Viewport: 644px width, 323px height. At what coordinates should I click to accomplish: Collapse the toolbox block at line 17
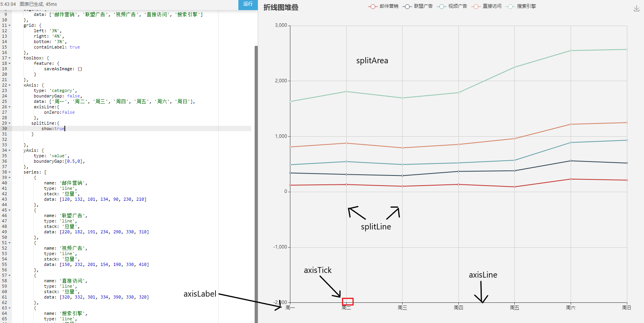10,58
